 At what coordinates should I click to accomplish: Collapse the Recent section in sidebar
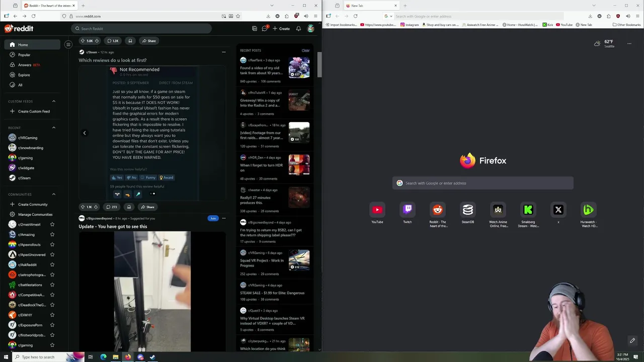[x=54, y=128]
